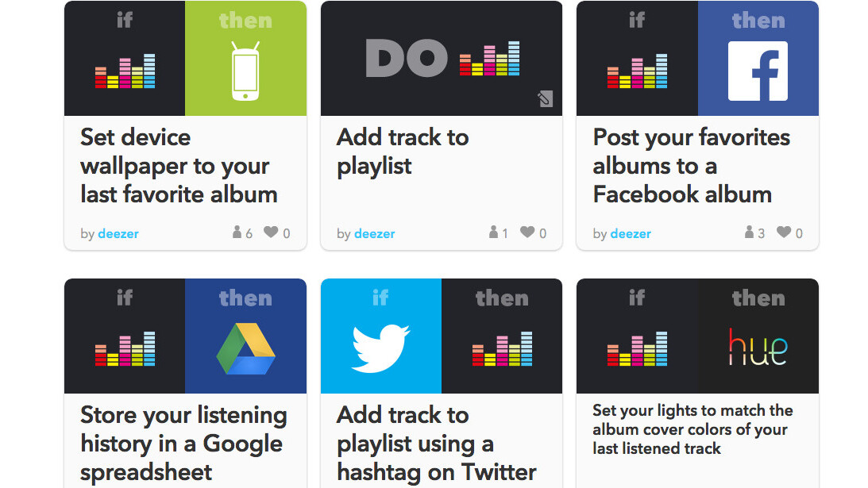
Task: Open deezer author link under Add track recipe
Action: tap(374, 234)
